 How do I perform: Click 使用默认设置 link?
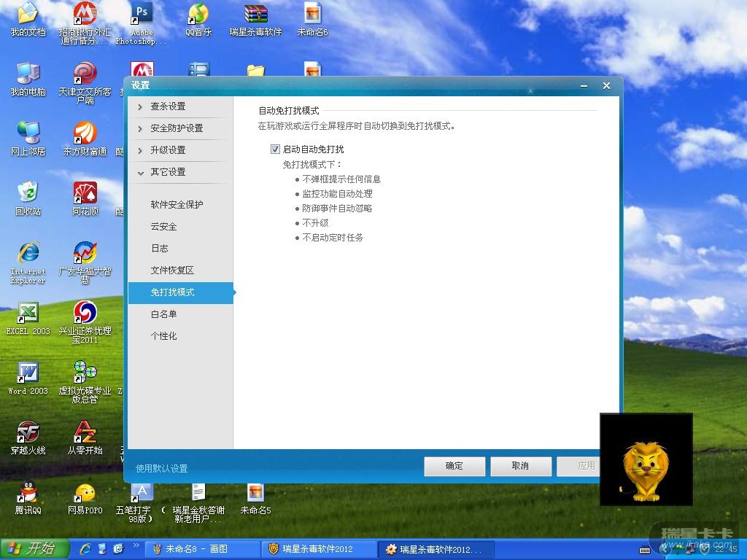pyautogui.click(x=161, y=469)
